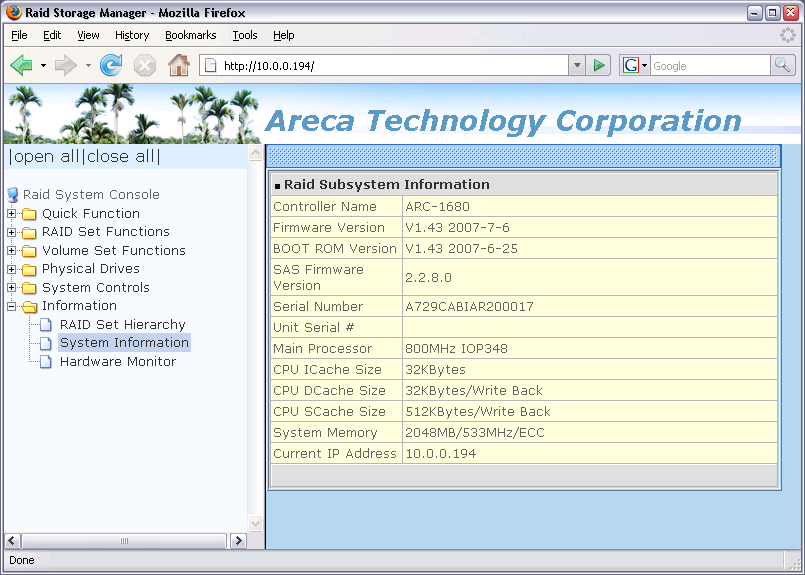Click the Hardware Monitor document icon

46,361
